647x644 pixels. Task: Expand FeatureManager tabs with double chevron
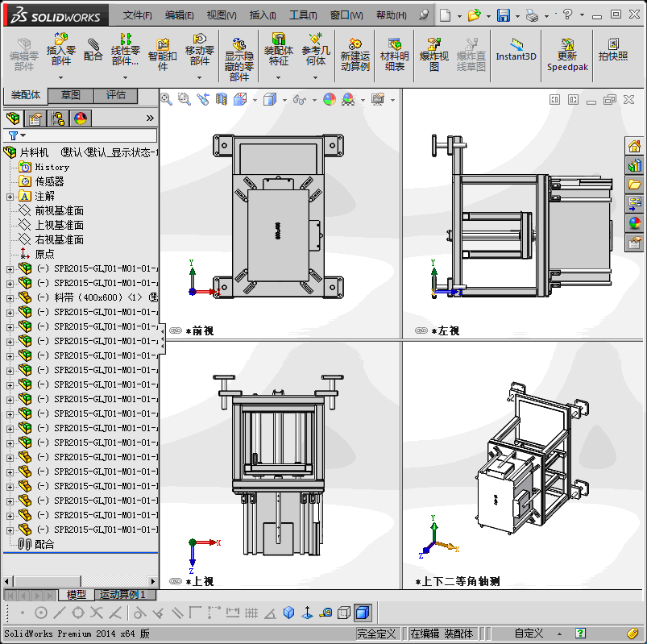(x=150, y=118)
